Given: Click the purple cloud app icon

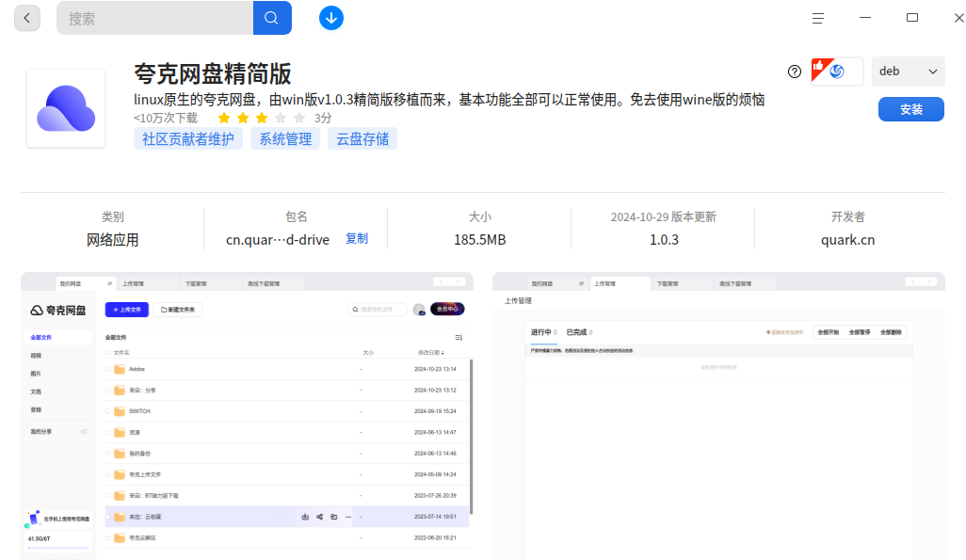Looking at the screenshot, I should 66,108.
